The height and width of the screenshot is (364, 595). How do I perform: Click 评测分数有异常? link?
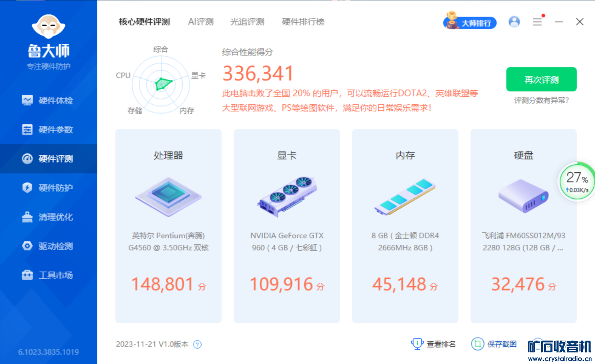pos(542,100)
